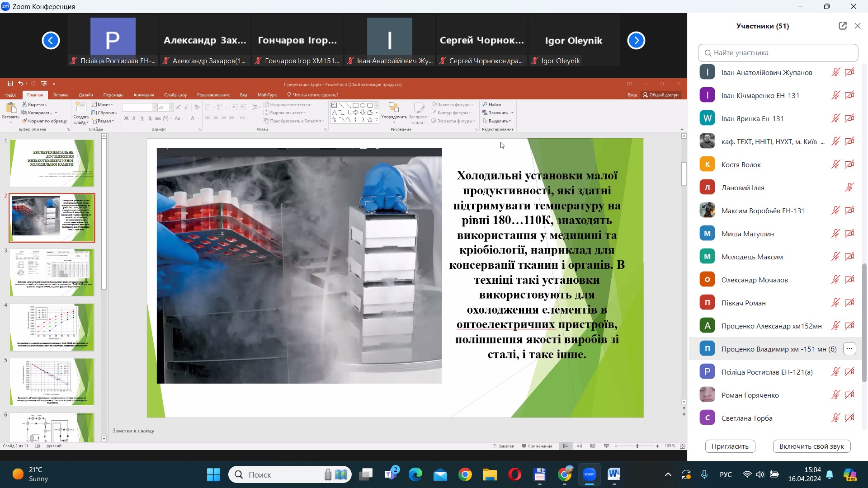868x488 pixels.
Task: Click the PowerPoint save icon
Action: (x=10, y=84)
